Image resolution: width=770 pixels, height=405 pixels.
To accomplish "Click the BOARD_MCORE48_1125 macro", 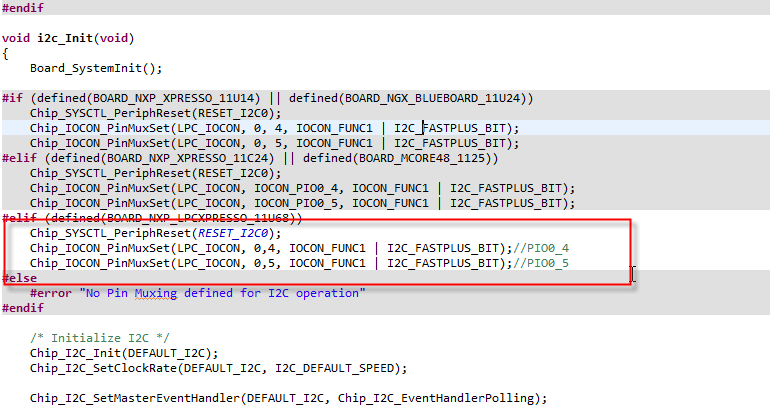I will click(x=422, y=158).
